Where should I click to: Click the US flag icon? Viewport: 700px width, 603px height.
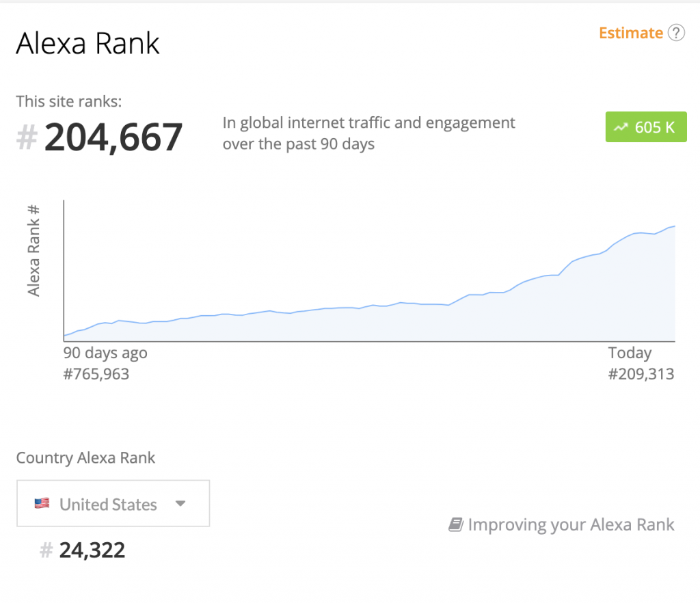pos(42,503)
